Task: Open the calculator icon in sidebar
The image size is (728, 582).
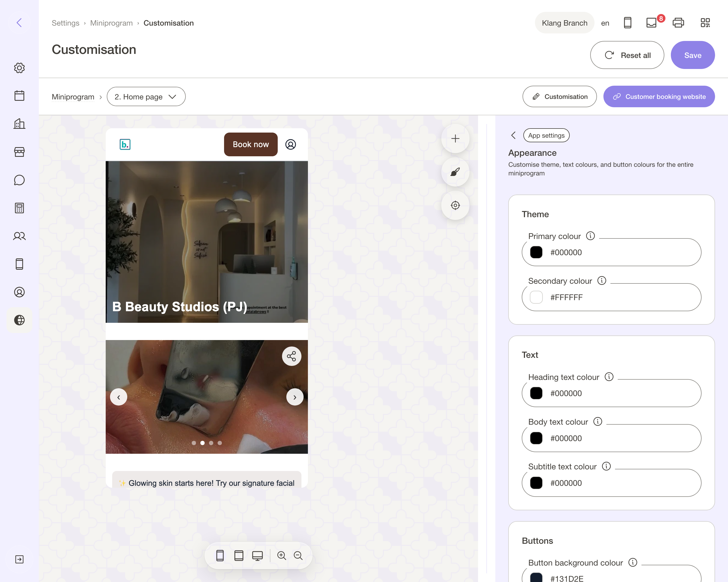Action: 19,208
